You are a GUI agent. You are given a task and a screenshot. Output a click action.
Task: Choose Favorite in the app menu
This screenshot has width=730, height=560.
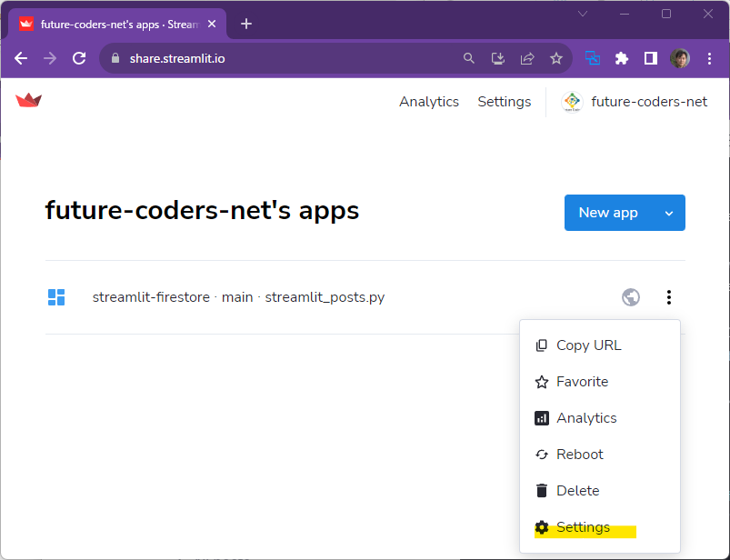coord(600,382)
